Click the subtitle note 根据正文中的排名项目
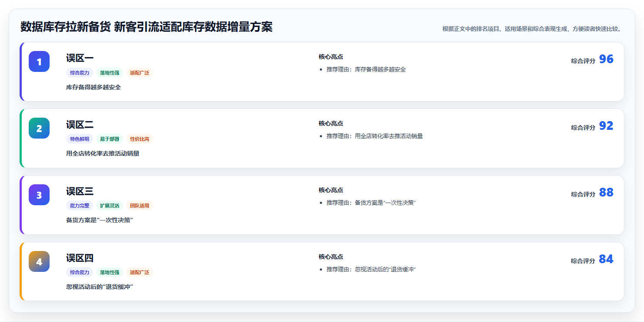 (x=533, y=29)
